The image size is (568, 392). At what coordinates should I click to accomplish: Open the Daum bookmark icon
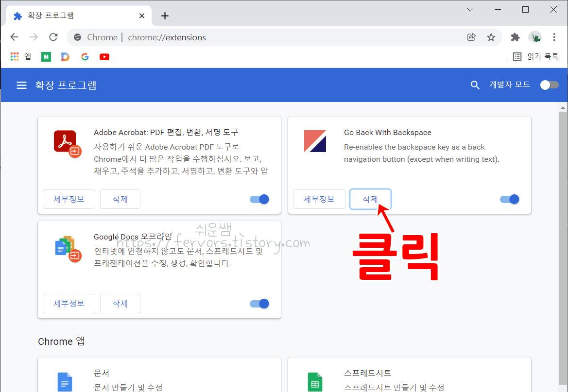tap(65, 57)
